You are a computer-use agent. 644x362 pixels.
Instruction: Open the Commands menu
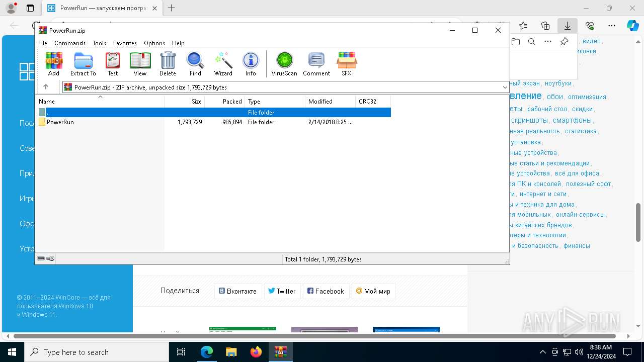click(70, 43)
